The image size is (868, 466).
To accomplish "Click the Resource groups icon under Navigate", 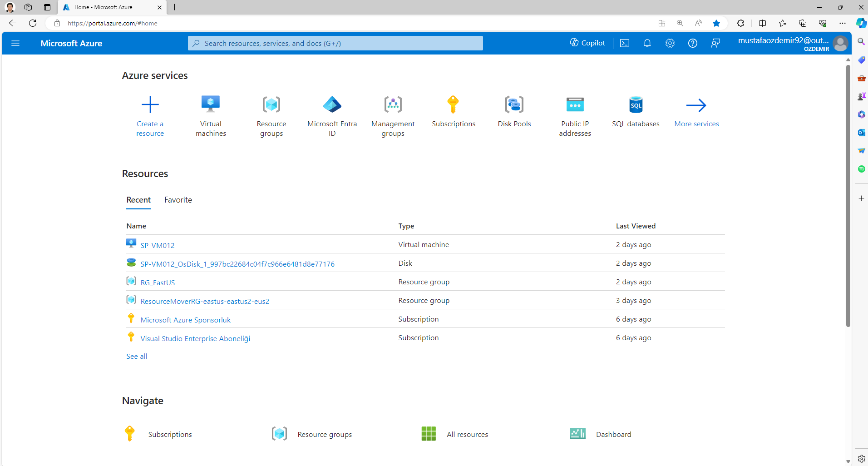I will point(279,434).
